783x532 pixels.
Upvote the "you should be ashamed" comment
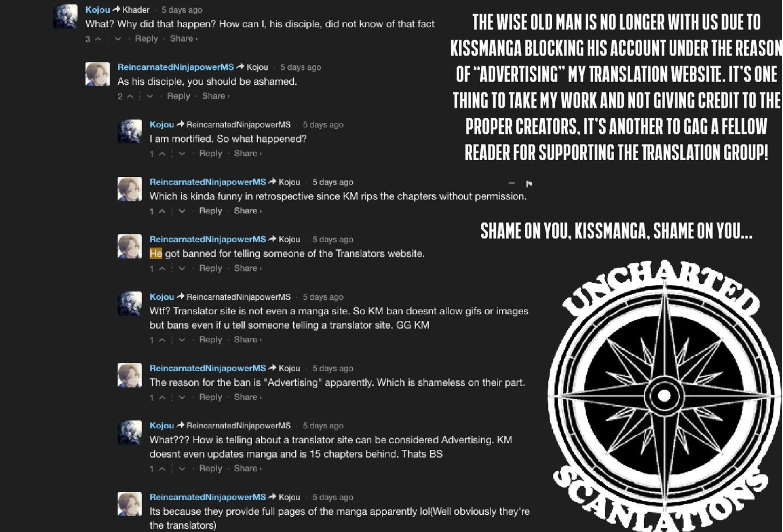[x=130, y=96]
